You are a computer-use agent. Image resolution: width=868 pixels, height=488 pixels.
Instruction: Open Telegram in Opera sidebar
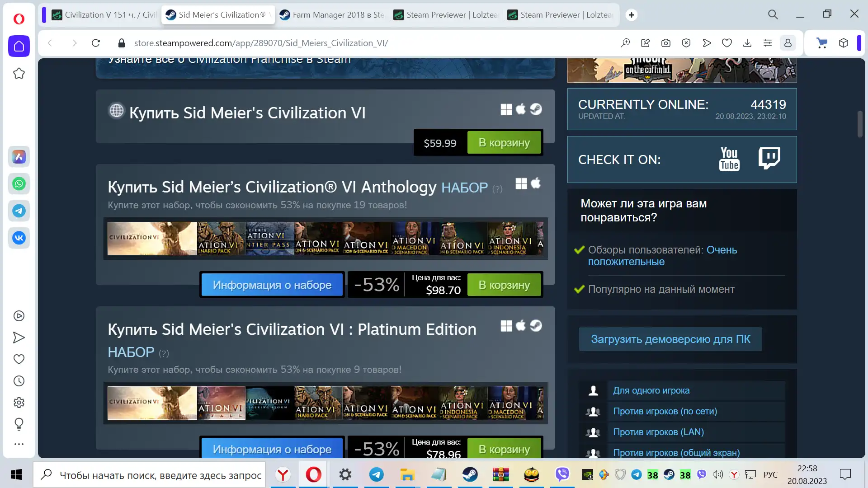19,211
